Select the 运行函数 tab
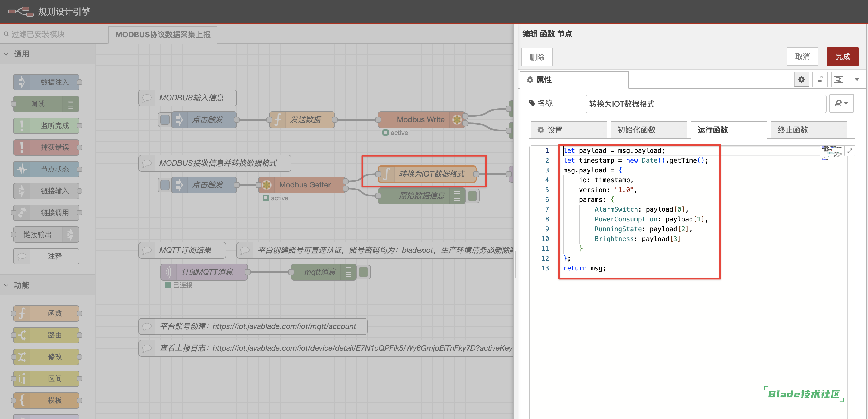 [x=728, y=130]
